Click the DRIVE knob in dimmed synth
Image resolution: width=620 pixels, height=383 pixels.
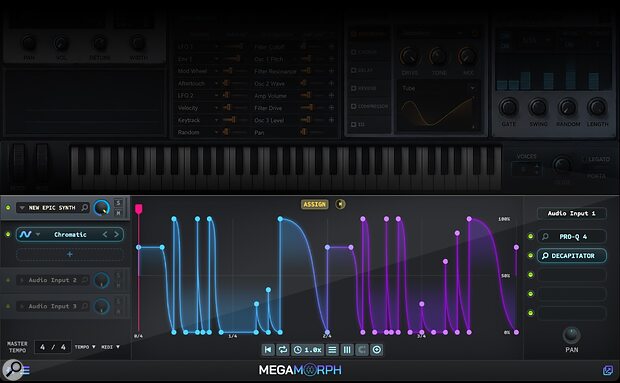(409, 57)
